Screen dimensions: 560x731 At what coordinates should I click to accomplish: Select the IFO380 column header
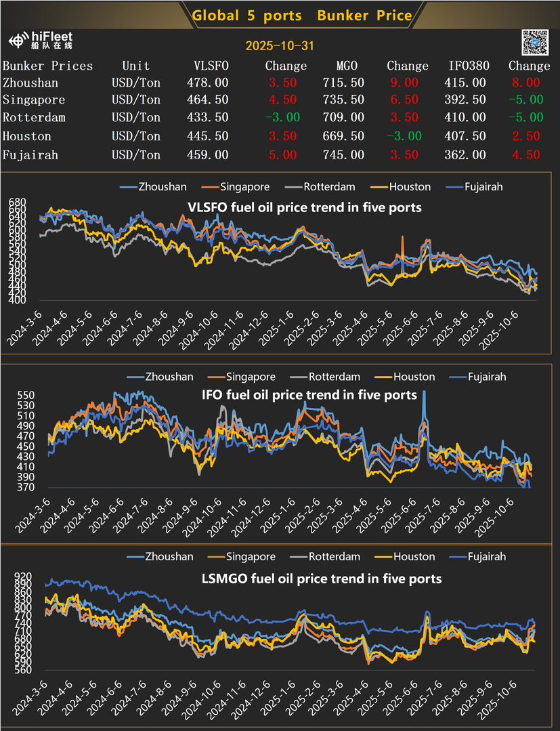[x=467, y=66]
